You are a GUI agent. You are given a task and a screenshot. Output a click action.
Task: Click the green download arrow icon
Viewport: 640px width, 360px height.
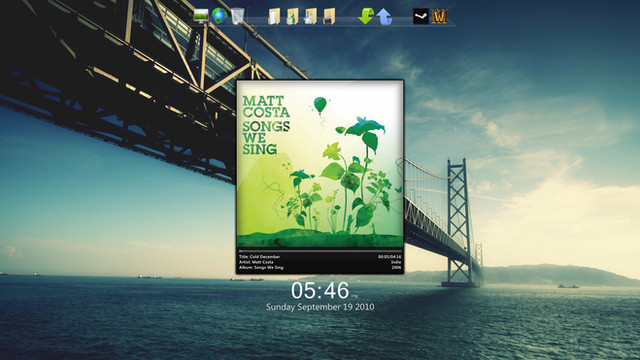click(366, 16)
